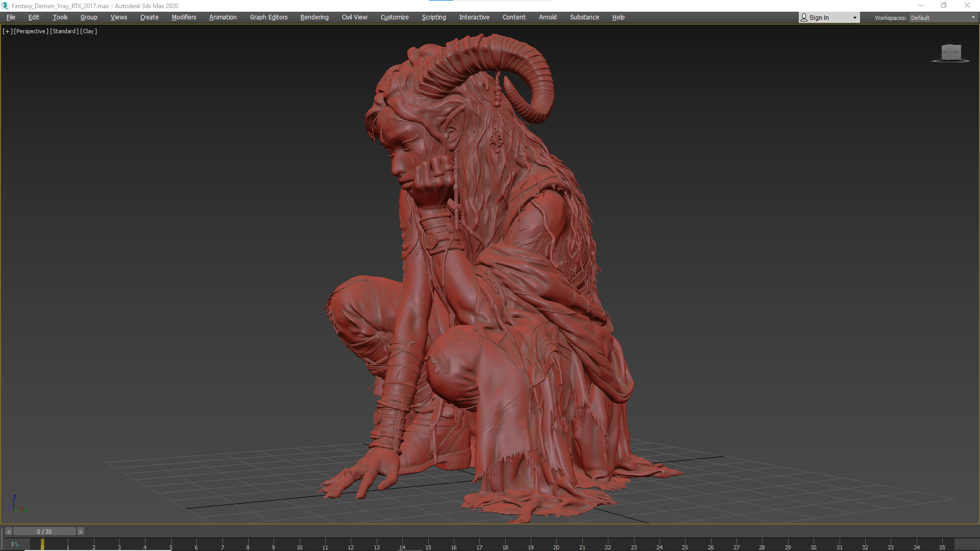Click the 3ds Max application icon

click(5, 6)
